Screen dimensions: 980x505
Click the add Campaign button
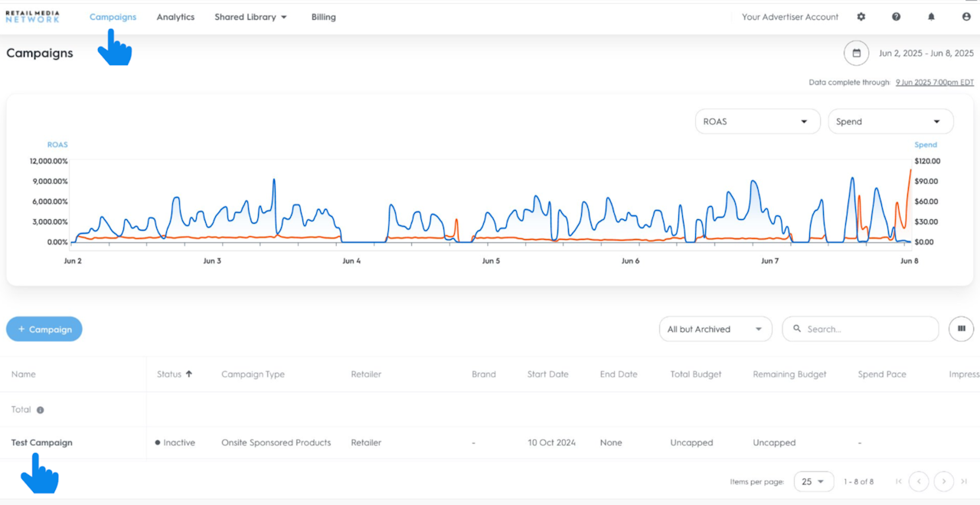(44, 330)
